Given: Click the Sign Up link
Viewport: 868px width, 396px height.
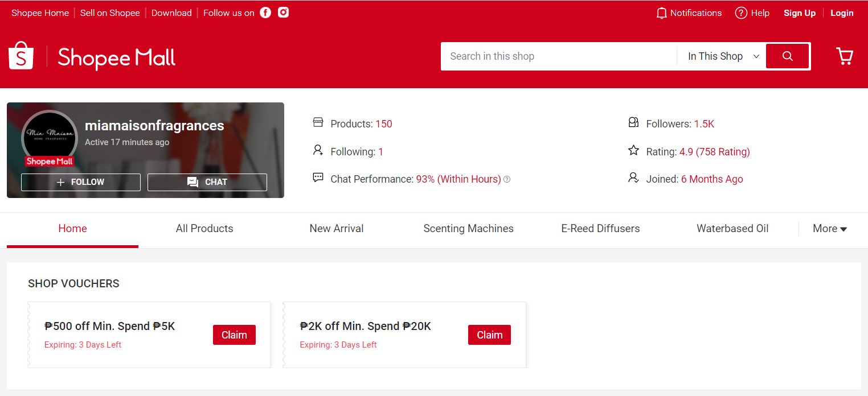Looking at the screenshot, I should click(x=800, y=13).
